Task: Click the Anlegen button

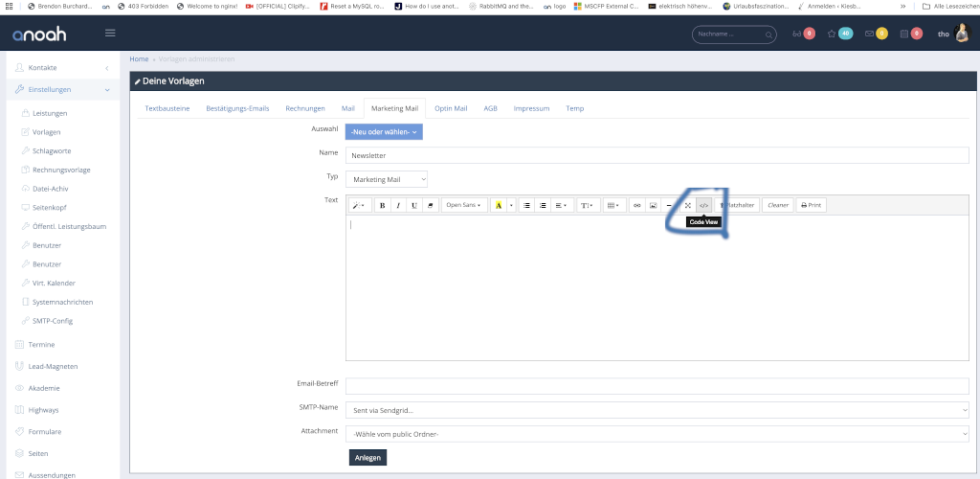Action: (x=367, y=458)
